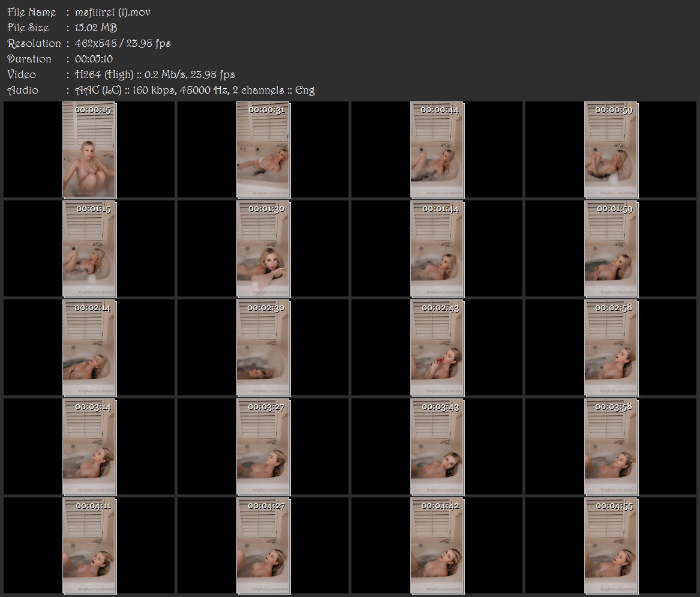The width and height of the screenshot is (700, 597).
Task: Open the thumbnail stamped 00:02:30
Action: pos(263,348)
